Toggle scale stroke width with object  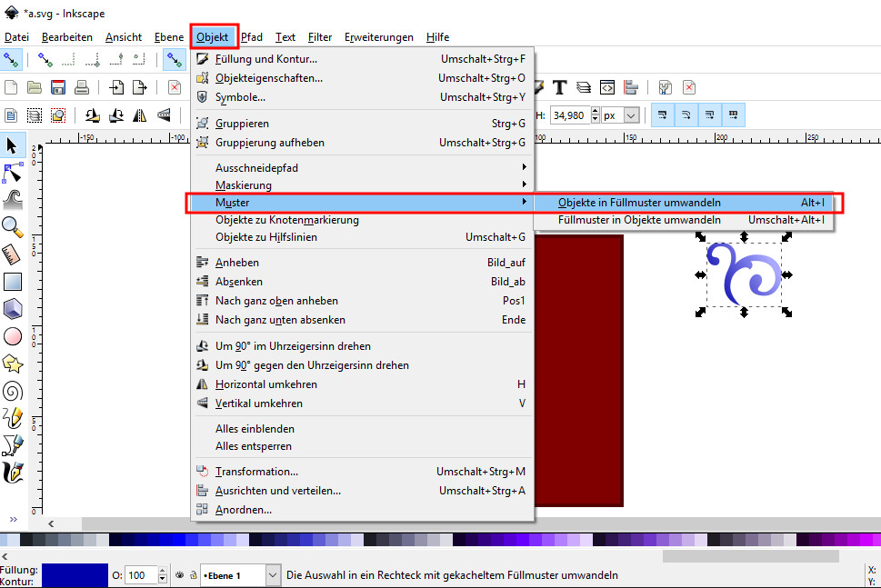(x=663, y=115)
